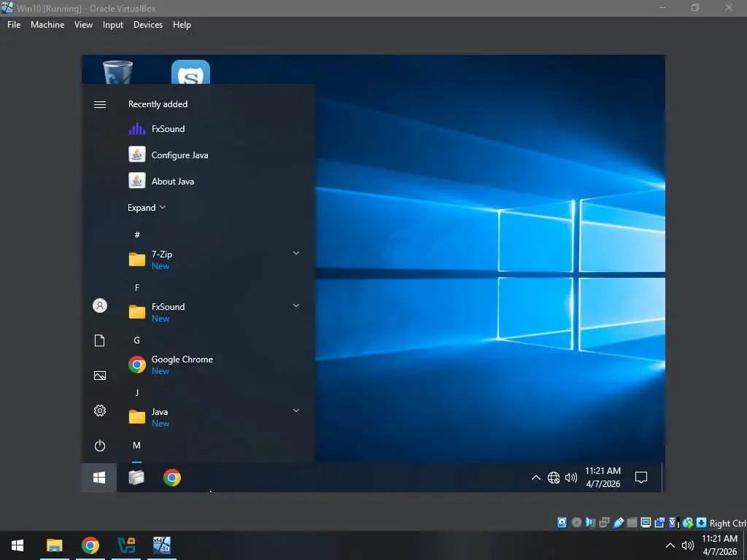Click VirtualBox hard disk status icon

click(562, 523)
